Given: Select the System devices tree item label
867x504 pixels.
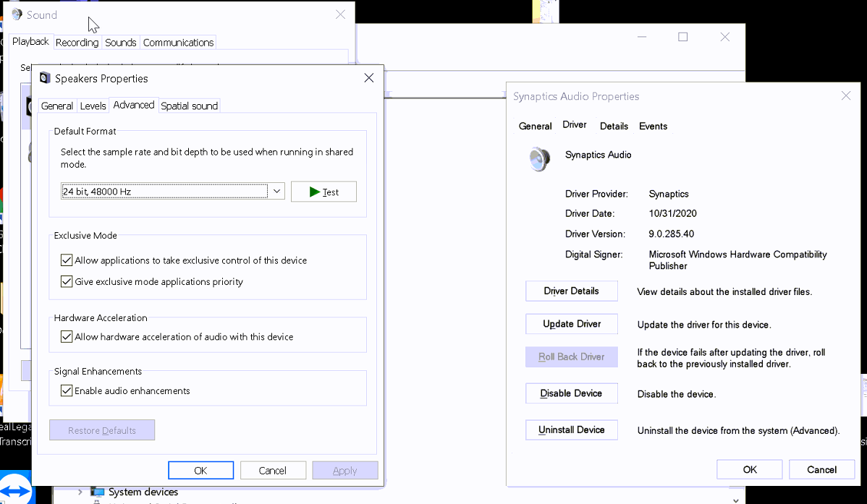Looking at the screenshot, I should point(143,491).
